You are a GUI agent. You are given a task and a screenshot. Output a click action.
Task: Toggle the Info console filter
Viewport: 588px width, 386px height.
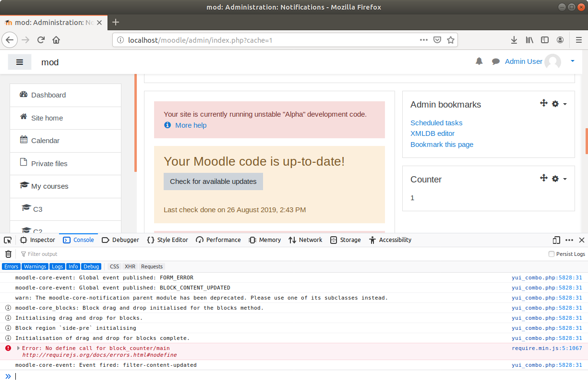click(x=73, y=266)
